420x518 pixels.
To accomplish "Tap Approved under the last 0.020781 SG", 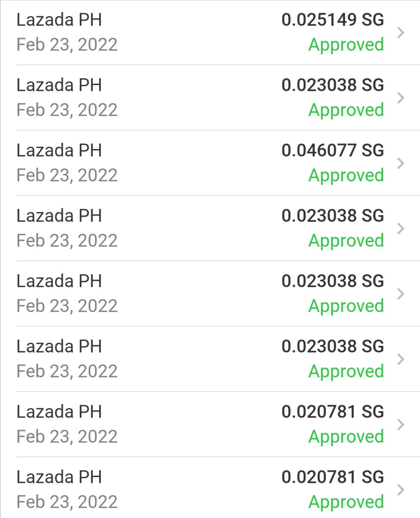I will coord(346,503).
